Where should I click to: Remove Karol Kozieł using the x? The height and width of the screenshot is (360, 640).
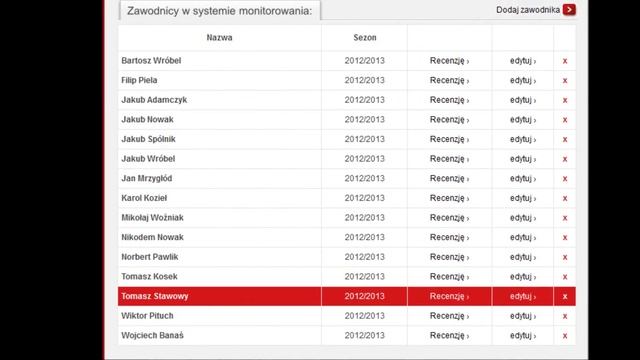point(565,198)
